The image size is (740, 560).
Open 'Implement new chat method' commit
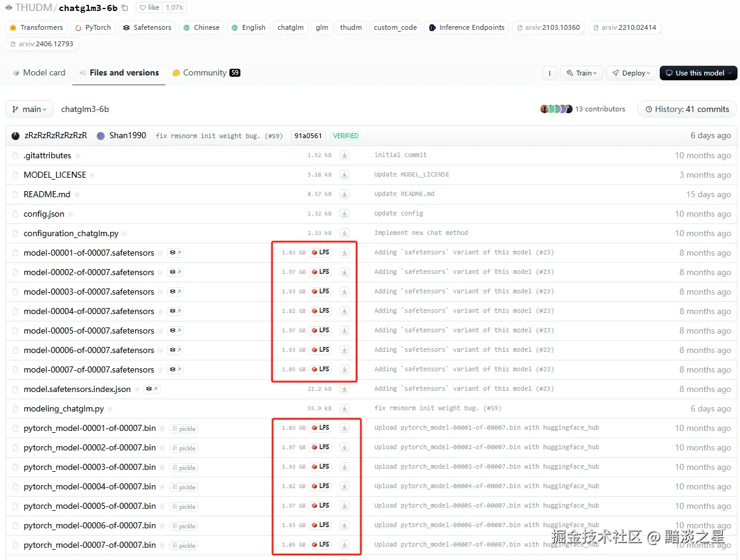421,233
